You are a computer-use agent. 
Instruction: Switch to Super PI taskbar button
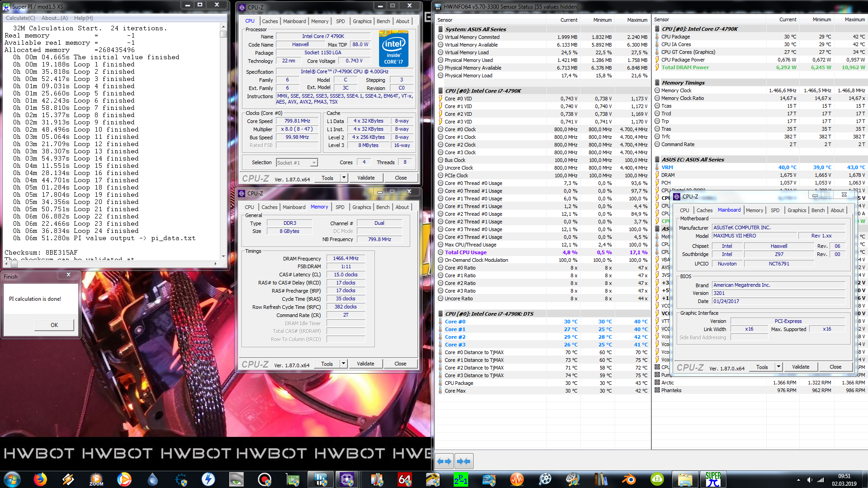713,479
